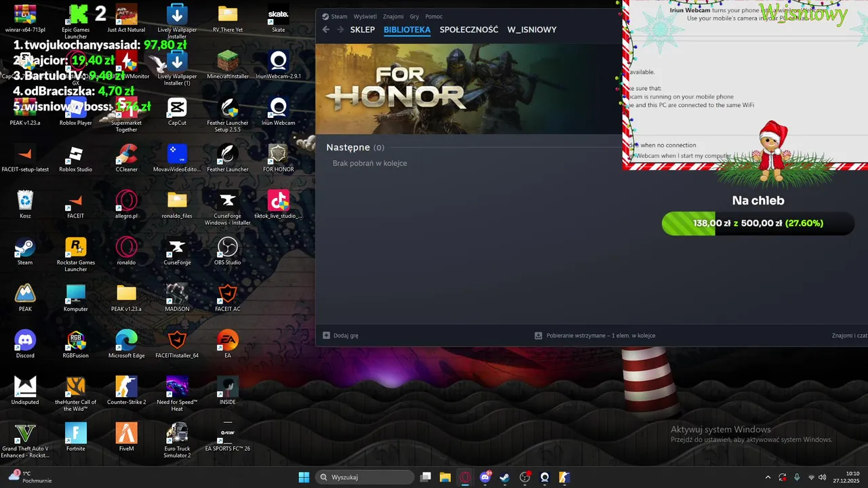Viewport: 868px width, 488px height.
Task: Click the 'Brak pobrań w kolejce' text
Action: pos(370,163)
